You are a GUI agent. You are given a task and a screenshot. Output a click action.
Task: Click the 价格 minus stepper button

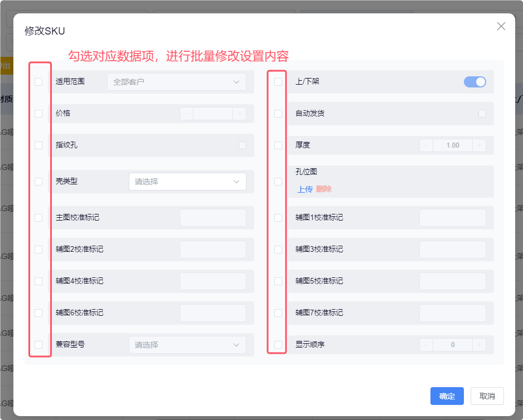coord(186,114)
